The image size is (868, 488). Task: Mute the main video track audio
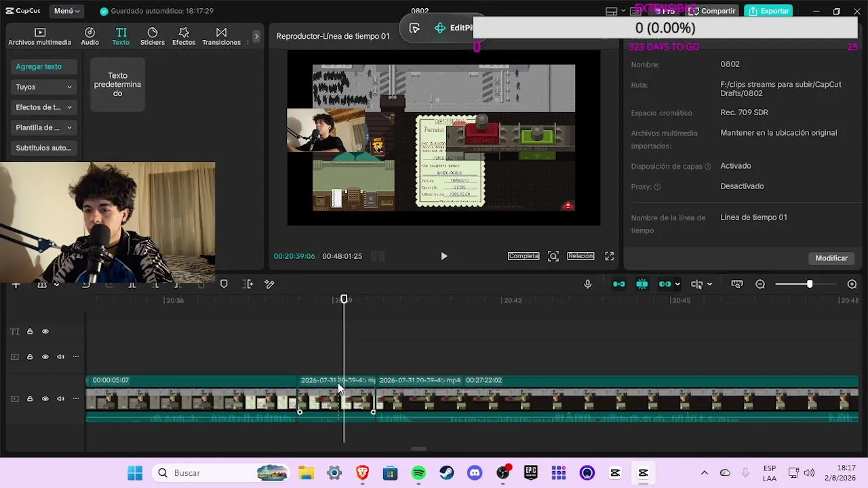tap(60, 399)
